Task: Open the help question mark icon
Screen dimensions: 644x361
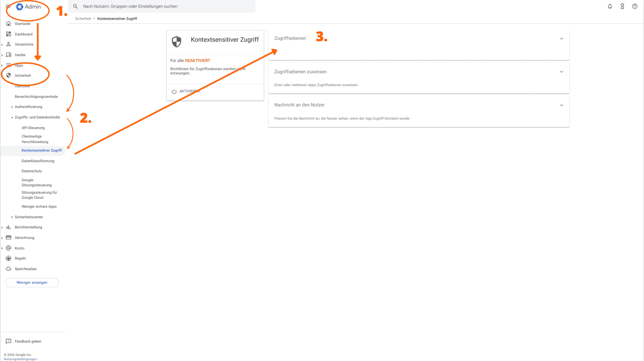Action: pyautogui.click(x=635, y=6)
